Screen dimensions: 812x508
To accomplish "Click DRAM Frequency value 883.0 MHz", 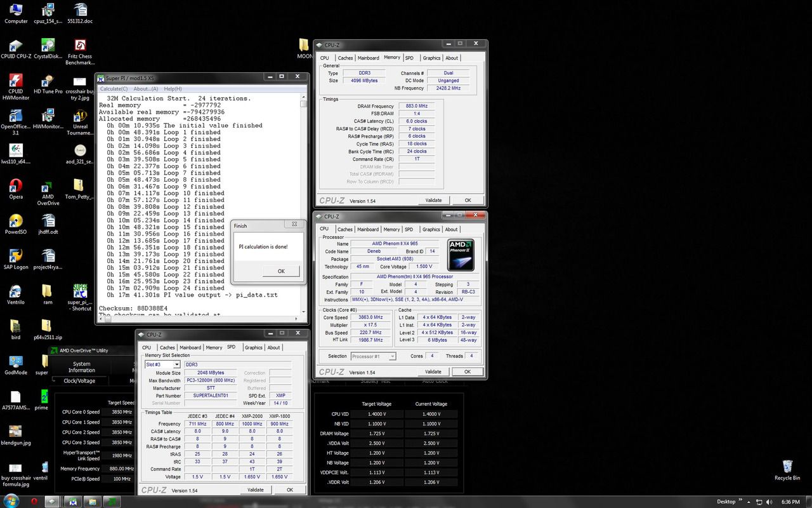I will click(x=416, y=106).
